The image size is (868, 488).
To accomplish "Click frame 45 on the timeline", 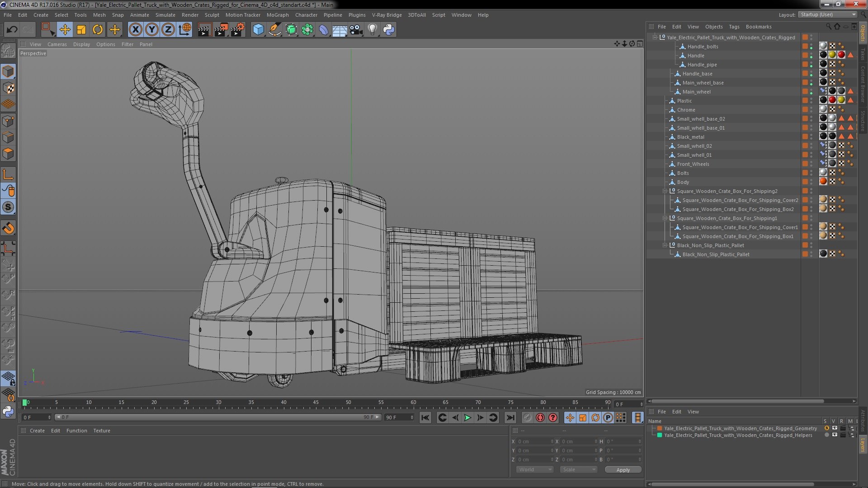I will pos(316,403).
